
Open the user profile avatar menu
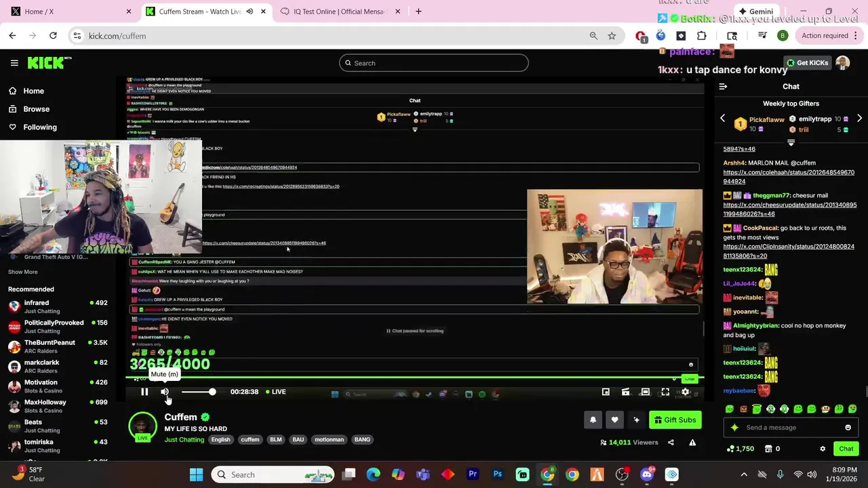point(843,63)
